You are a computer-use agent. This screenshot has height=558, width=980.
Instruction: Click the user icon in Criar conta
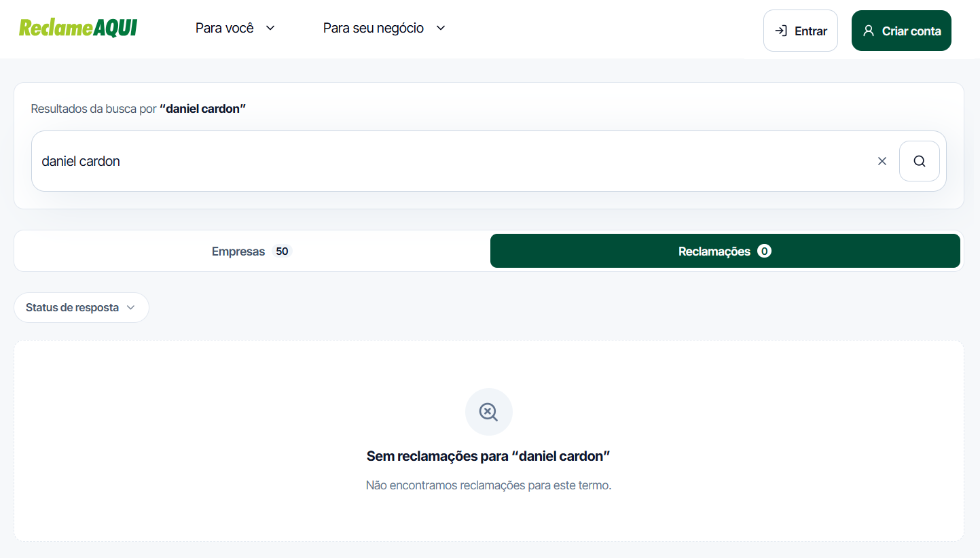point(868,31)
